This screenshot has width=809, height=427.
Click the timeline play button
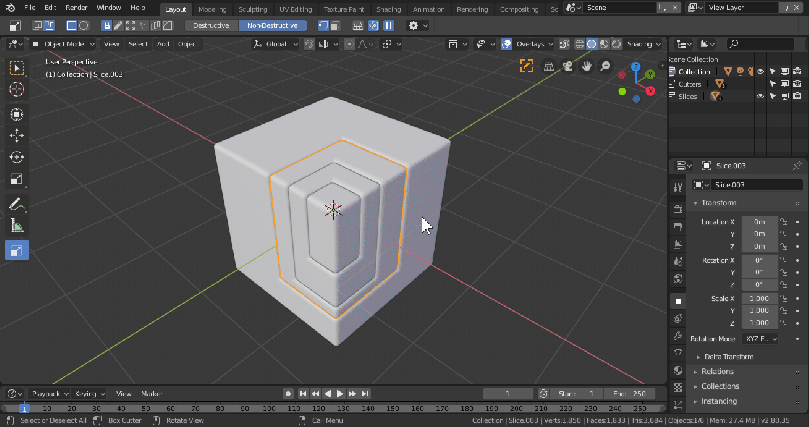coord(340,394)
